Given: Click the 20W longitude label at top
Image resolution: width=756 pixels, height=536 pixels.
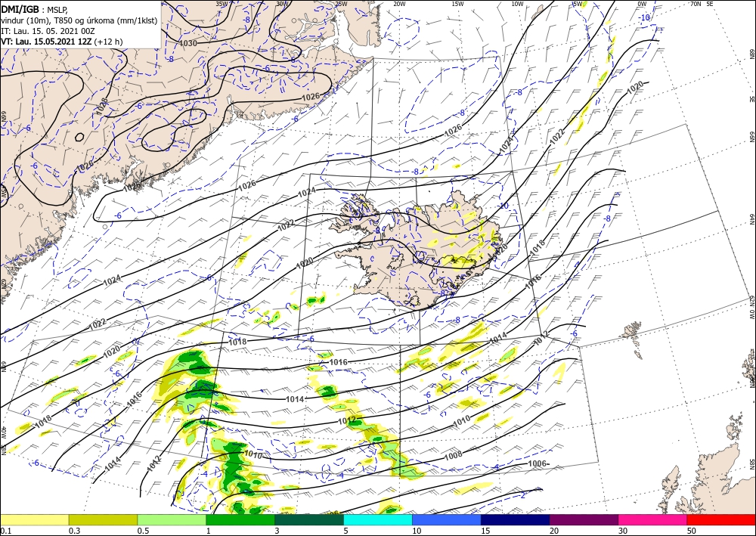Looking at the screenshot, I should tap(398, 4).
